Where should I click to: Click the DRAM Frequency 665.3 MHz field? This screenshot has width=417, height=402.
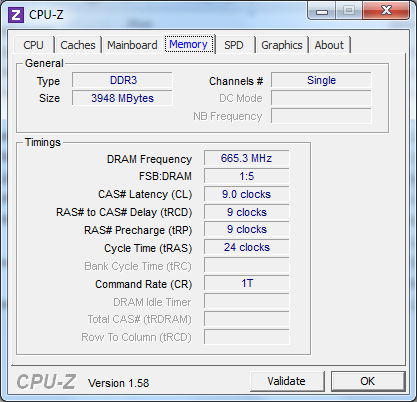tap(247, 158)
